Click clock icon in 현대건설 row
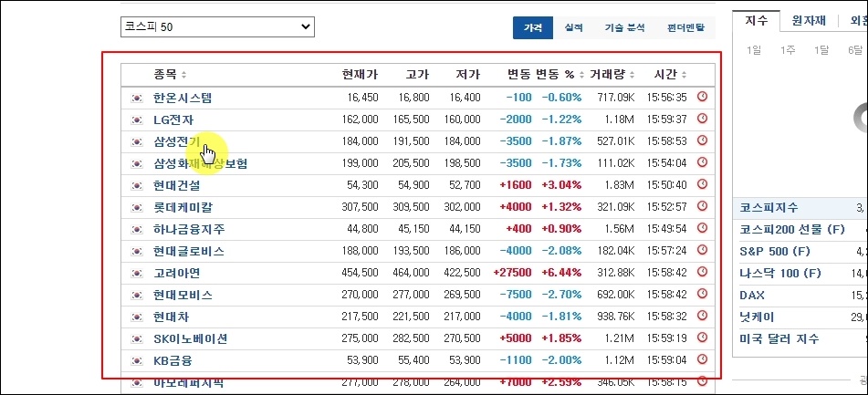This screenshot has height=395, width=868. click(x=703, y=184)
